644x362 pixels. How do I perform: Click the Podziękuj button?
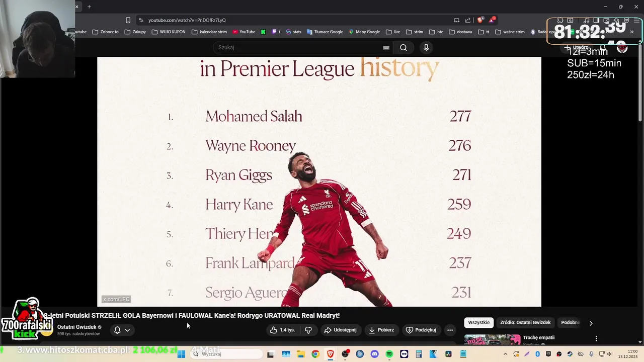point(421,330)
